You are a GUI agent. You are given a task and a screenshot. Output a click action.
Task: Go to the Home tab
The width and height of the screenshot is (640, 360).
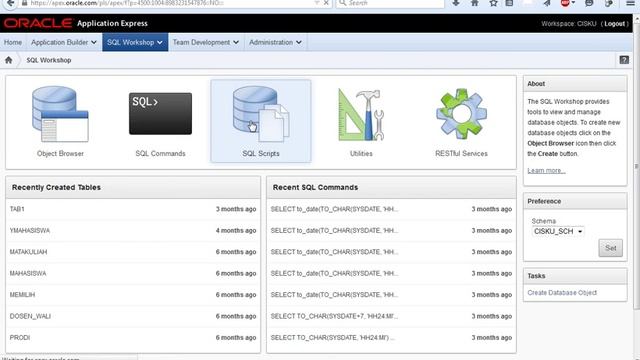click(13, 42)
